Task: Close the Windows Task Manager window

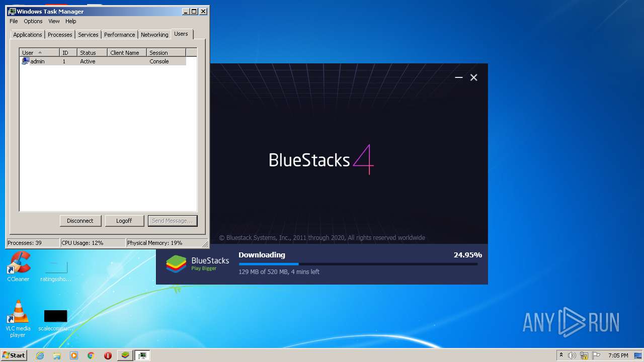Action: [x=203, y=11]
